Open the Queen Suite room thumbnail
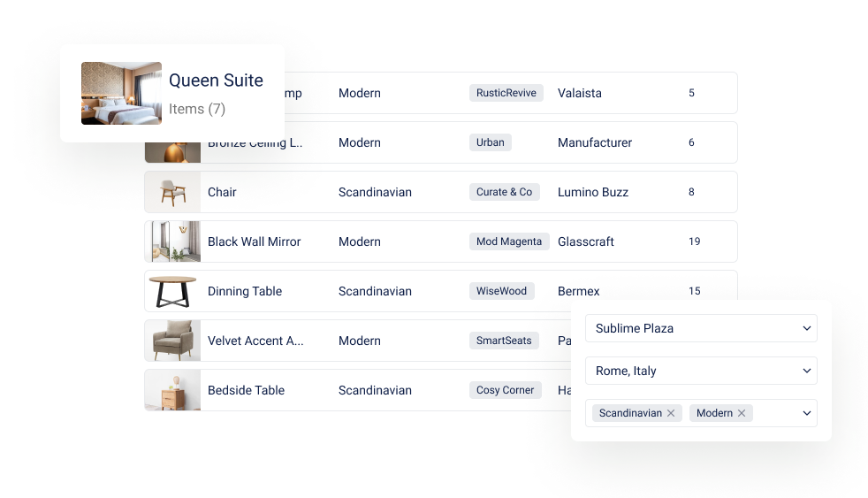 click(x=121, y=93)
